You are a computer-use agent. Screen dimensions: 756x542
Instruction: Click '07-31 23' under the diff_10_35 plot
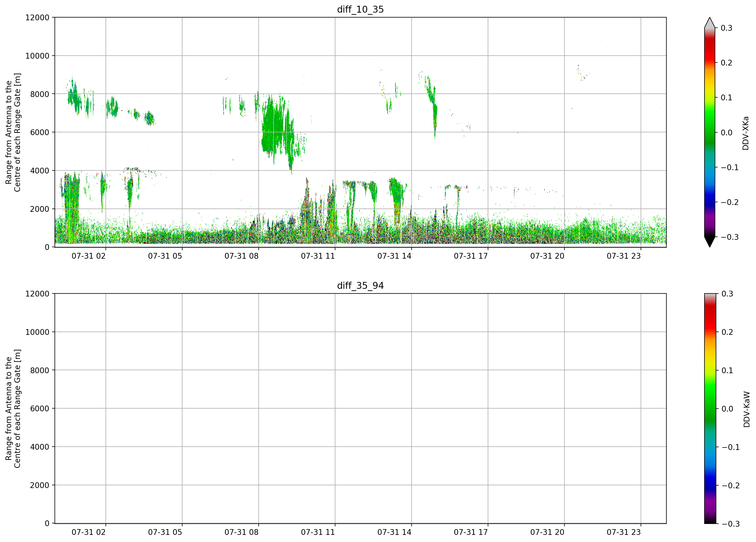624,256
